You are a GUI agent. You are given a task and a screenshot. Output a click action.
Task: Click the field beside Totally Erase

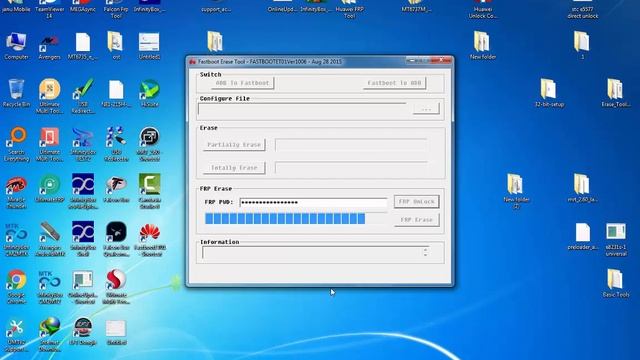(x=351, y=168)
